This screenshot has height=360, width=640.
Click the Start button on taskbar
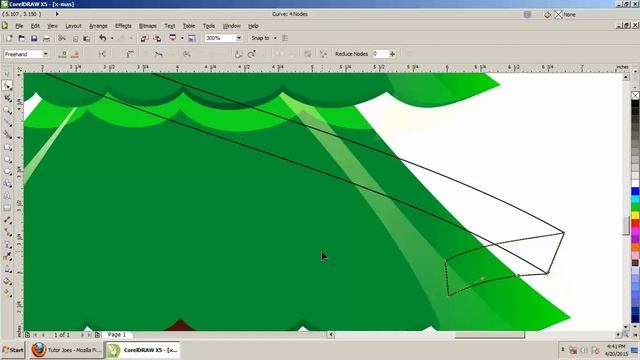(13, 350)
